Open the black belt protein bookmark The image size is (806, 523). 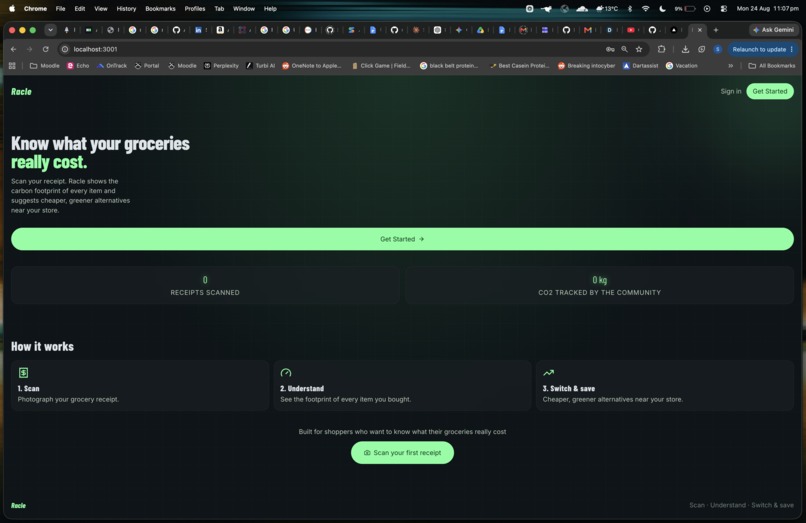tap(449, 66)
